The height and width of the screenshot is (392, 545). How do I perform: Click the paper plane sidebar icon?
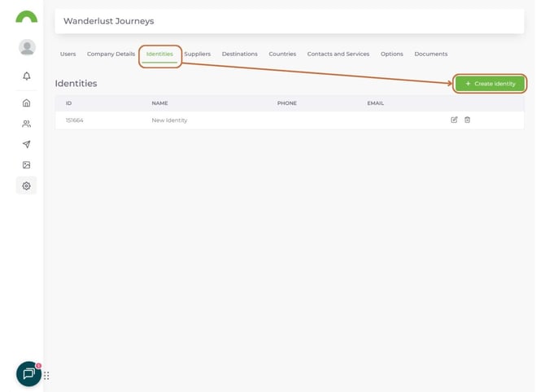coord(26,144)
